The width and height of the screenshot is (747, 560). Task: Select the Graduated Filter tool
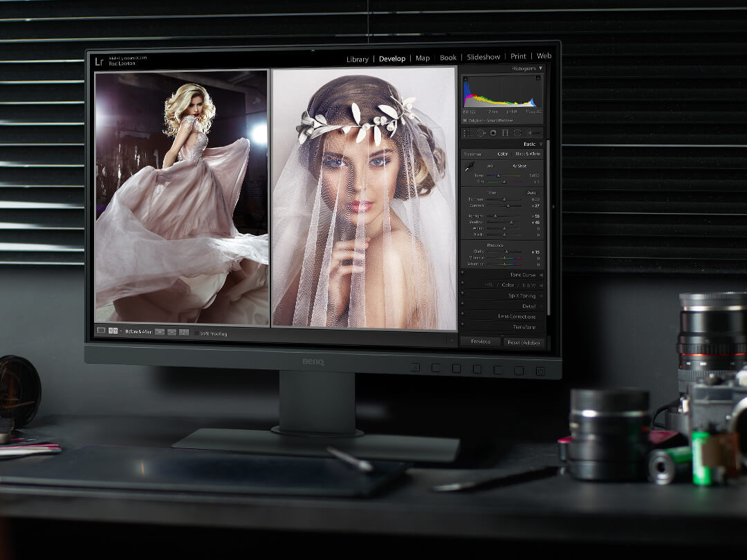pyautogui.click(x=505, y=133)
